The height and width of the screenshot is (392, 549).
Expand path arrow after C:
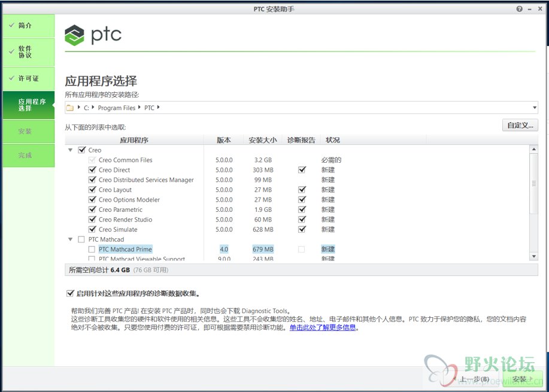coord(93,108)
